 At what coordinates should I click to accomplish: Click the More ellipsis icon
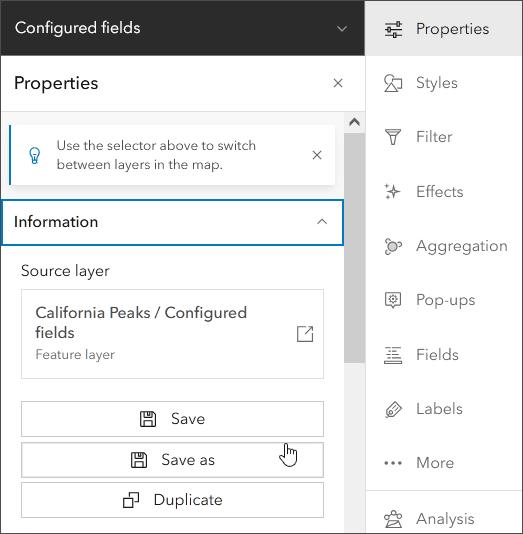click(x=393, y=463)
